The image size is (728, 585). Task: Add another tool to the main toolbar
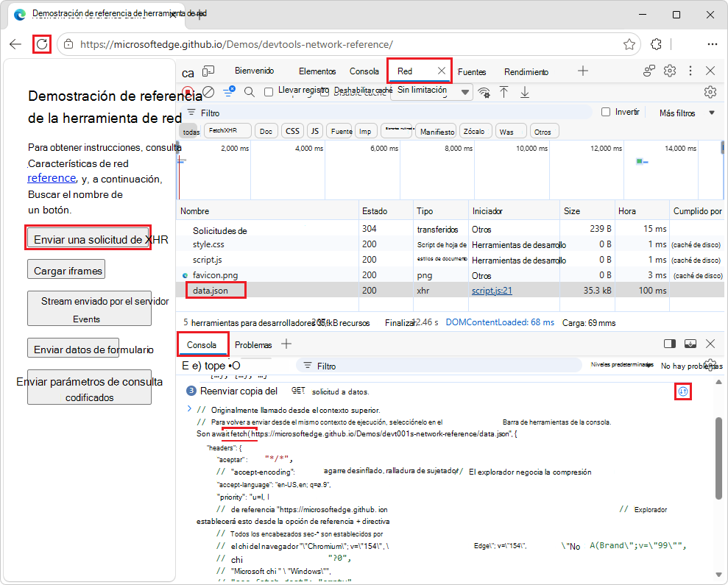[583, 71]
